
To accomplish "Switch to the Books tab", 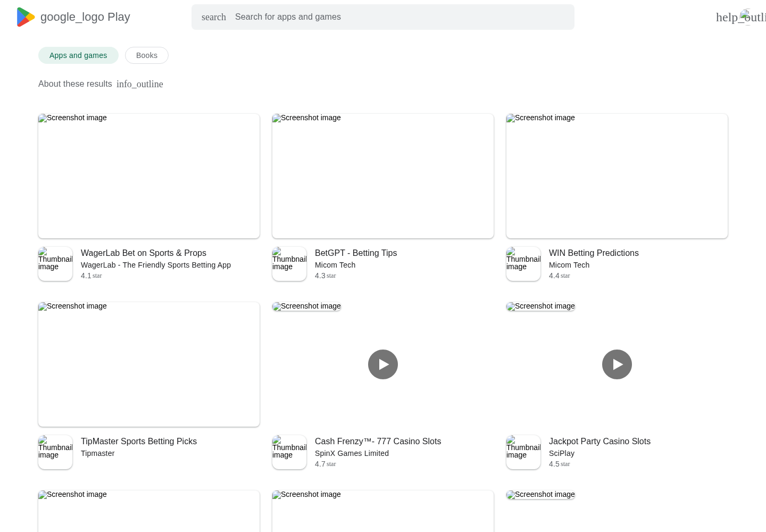I will point(147,55).
